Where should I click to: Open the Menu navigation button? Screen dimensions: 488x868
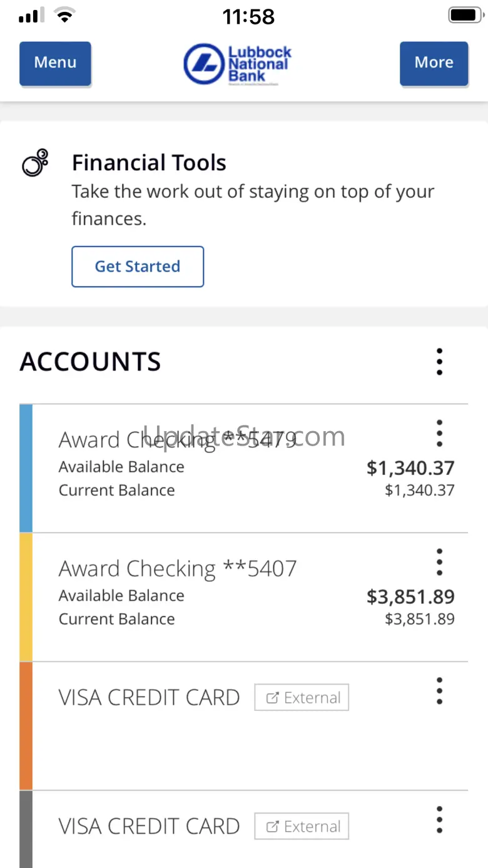pos(55,63)
